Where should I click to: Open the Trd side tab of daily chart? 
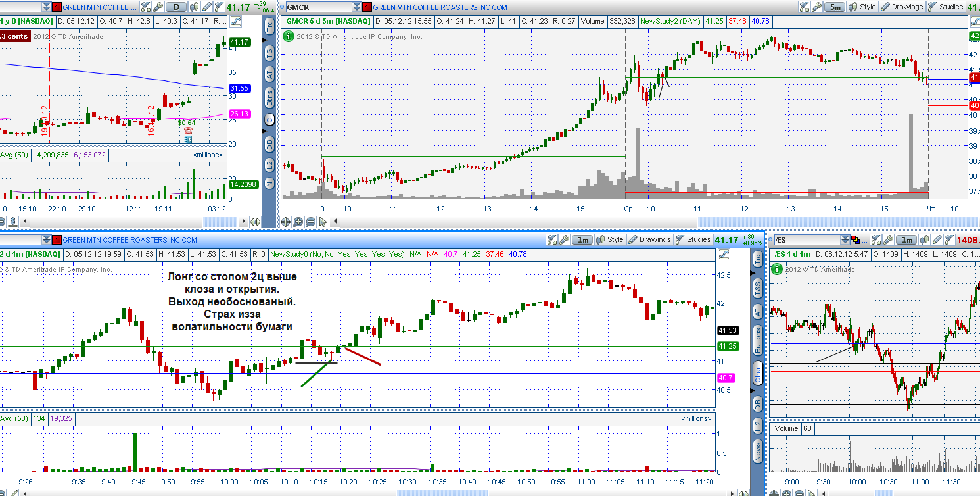[x=269, y=26]
